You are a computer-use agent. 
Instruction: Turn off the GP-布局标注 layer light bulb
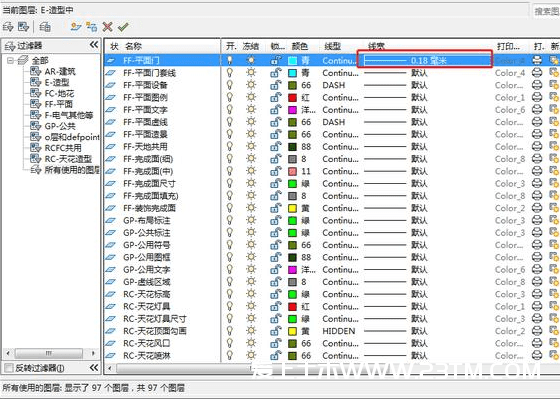(230, 220)
